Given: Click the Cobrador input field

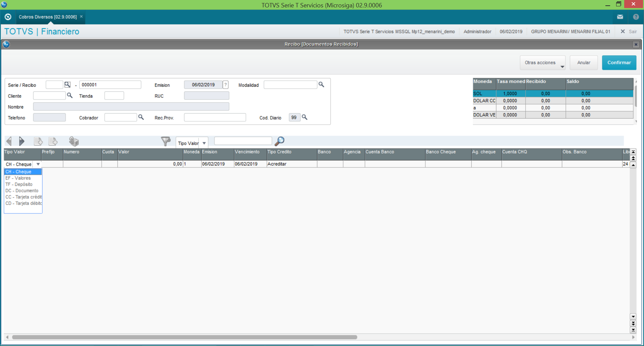Looking at the screenshot, I should (120, 117).
